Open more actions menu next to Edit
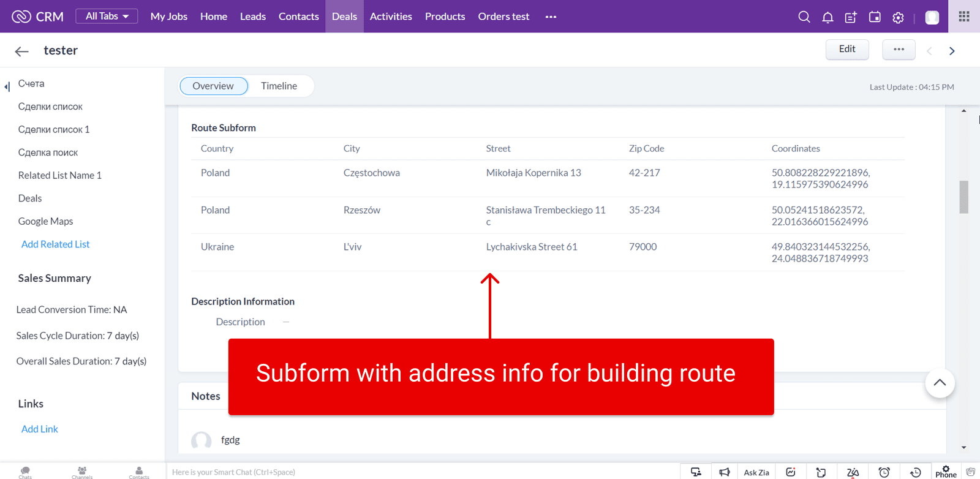The height and width of the screenshot is (479, 980). coord(899,49)
